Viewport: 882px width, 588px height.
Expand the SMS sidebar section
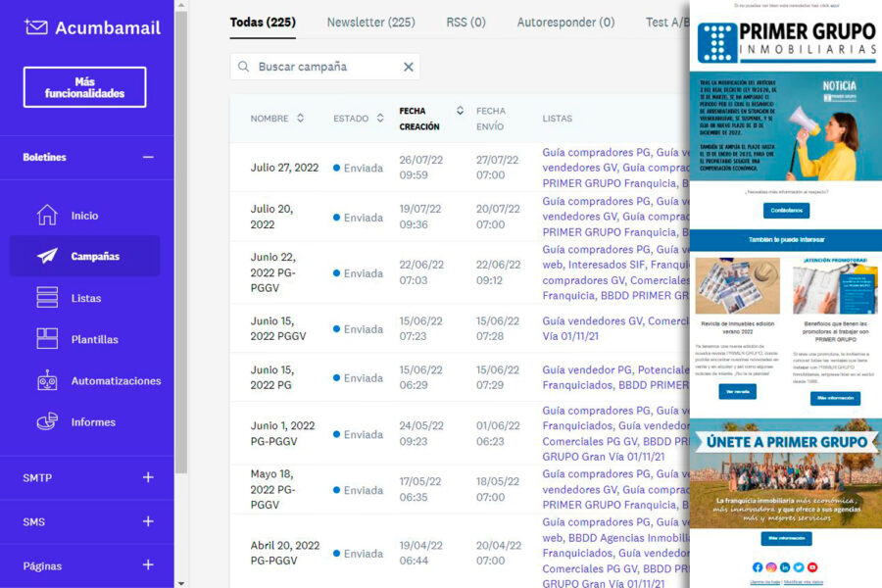point(147,521)
